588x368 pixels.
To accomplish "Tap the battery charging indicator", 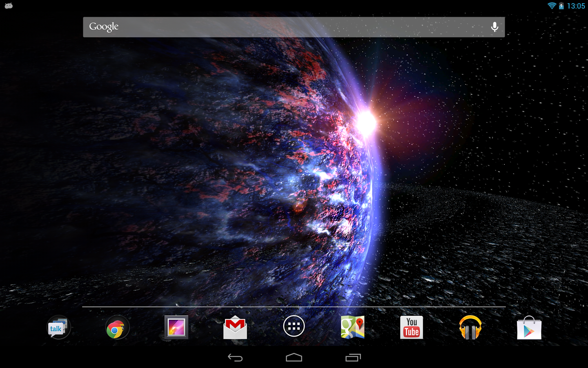I will pos(561,6).
